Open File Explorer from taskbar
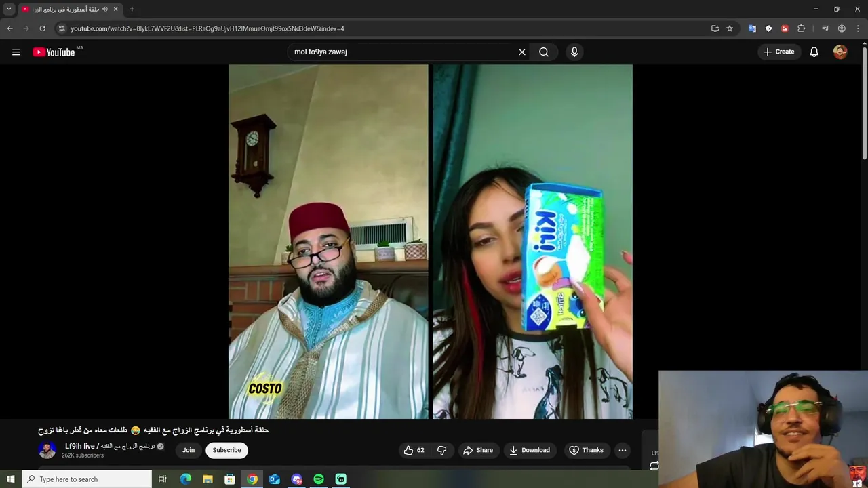The height and width of the screenshot is (488, 868). [x=208, y=479]
